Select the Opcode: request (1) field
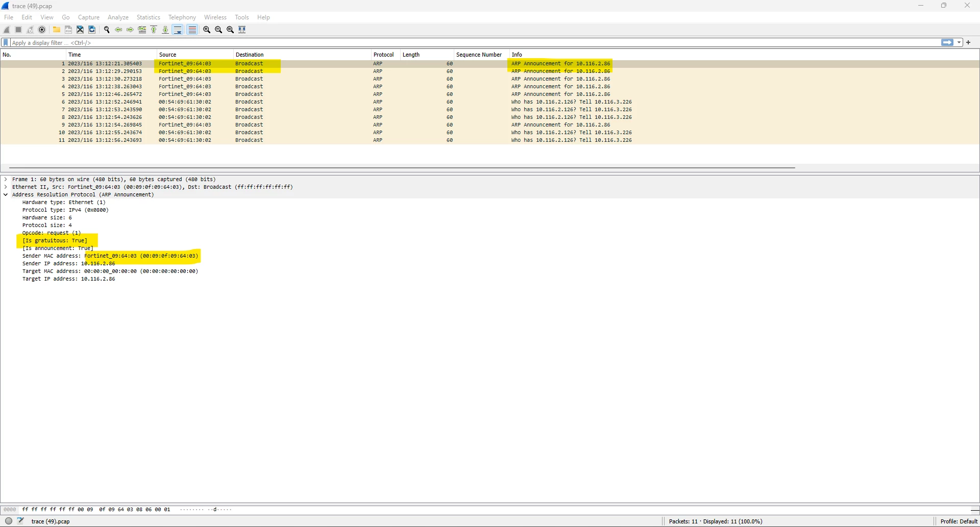This screenshot has height=527, width=980. (x=52, y=233)
